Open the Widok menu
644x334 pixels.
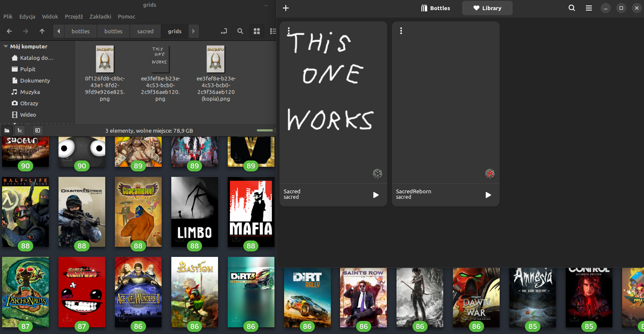point(50,16)
